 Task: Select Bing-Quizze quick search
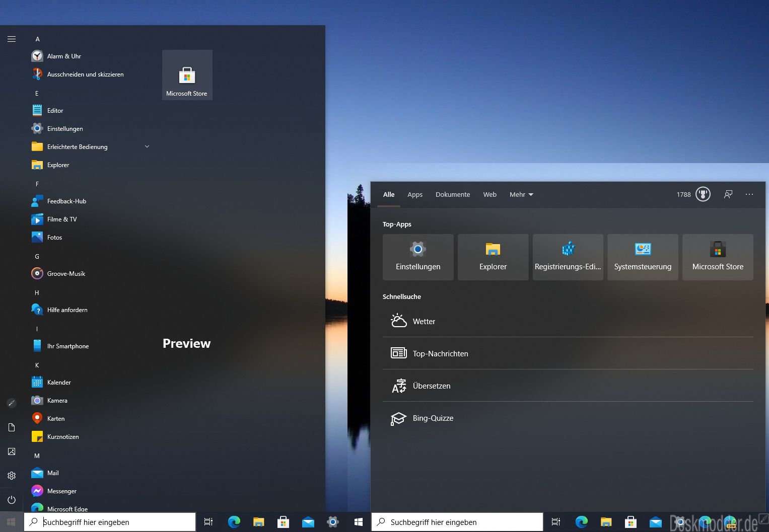[568, 418]
